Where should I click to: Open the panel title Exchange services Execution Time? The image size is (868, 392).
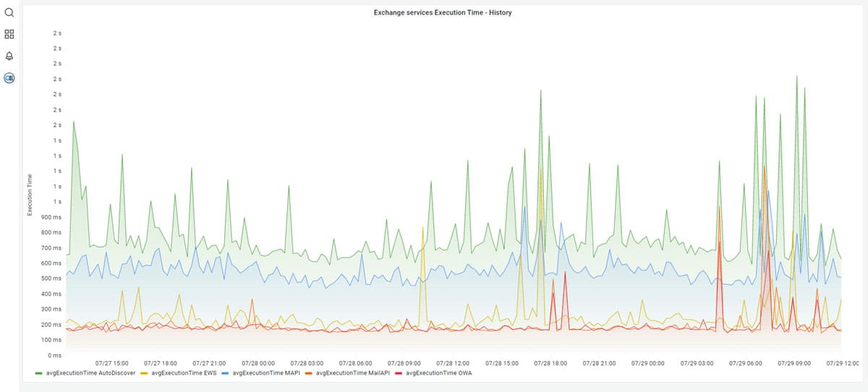[x=443, y=13]
